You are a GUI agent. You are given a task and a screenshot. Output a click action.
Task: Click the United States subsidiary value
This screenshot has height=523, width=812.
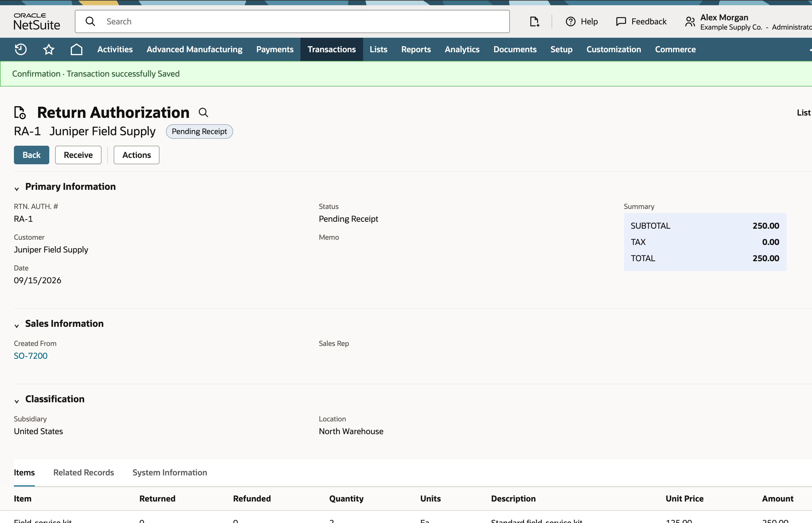click(x=38, y=431)
